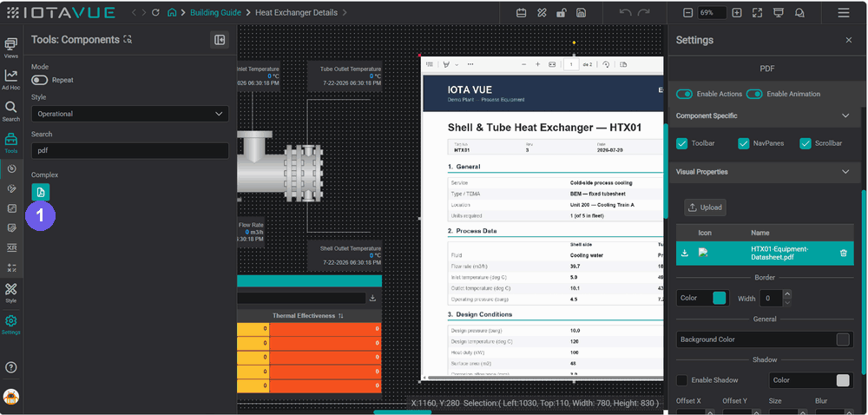Click the help question mark icon
The width and height of the screenshot is (868, 415).
[11, 367]
